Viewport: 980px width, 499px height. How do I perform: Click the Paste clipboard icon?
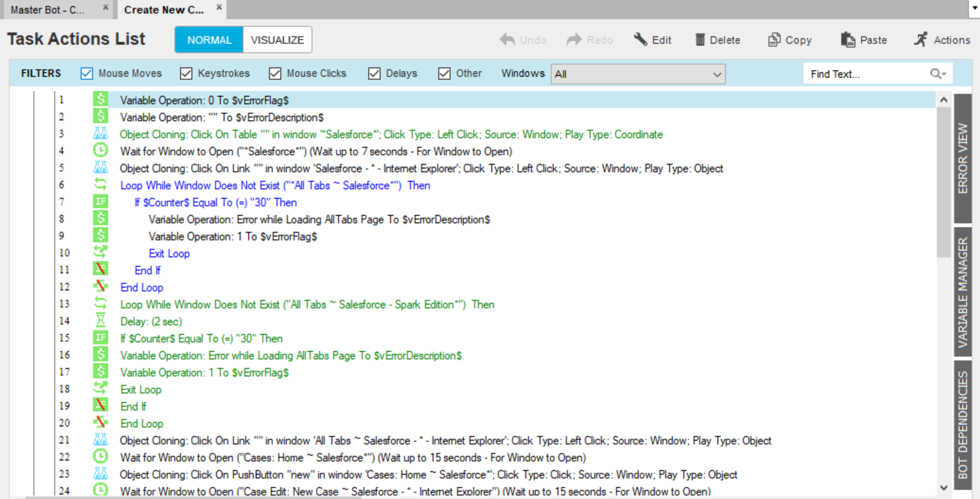(x=848, y=40)
